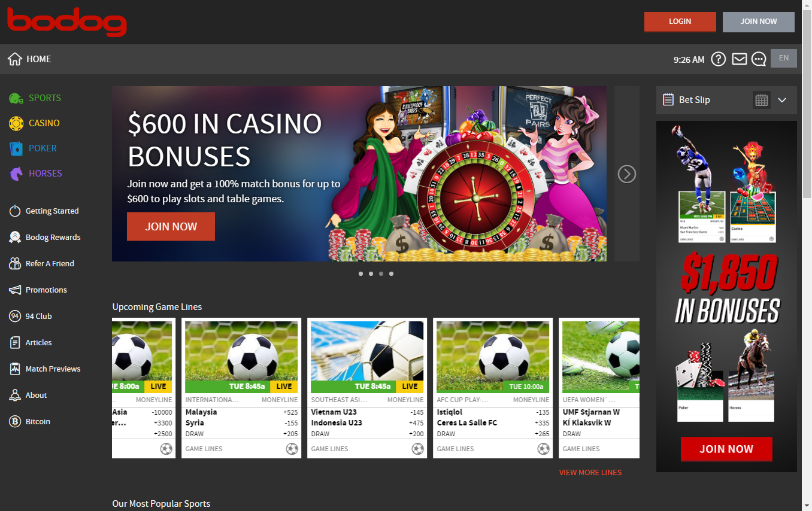
Task: Click the Bodog Rewards icon
Action: [15, 238]
